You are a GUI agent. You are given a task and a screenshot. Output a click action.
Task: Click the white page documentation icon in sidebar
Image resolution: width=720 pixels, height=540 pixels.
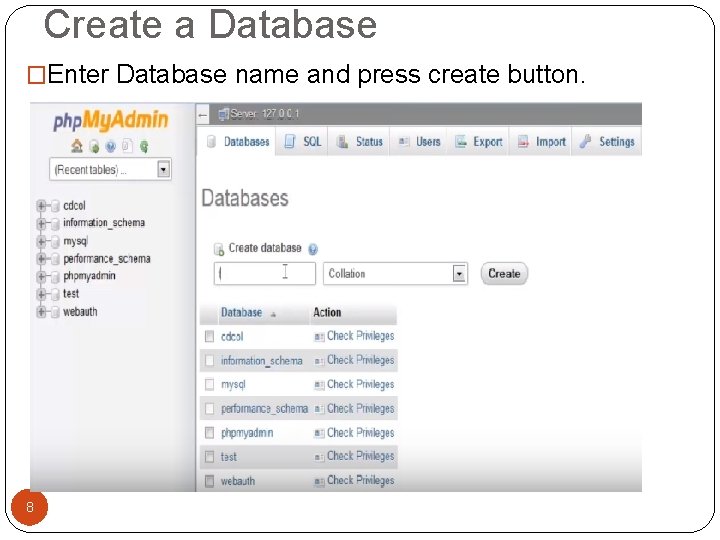click(127, 146)
